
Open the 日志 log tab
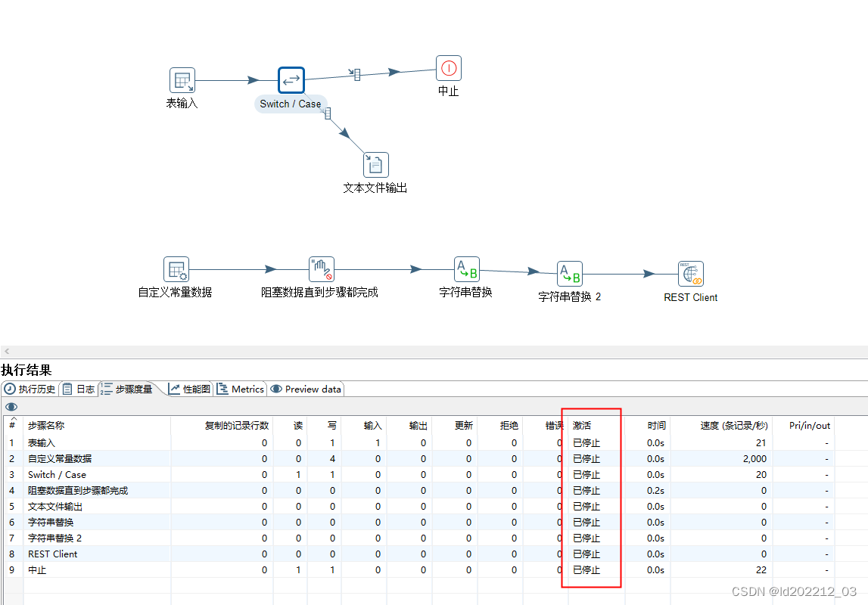pyautogui.click(x=79, y=389)
